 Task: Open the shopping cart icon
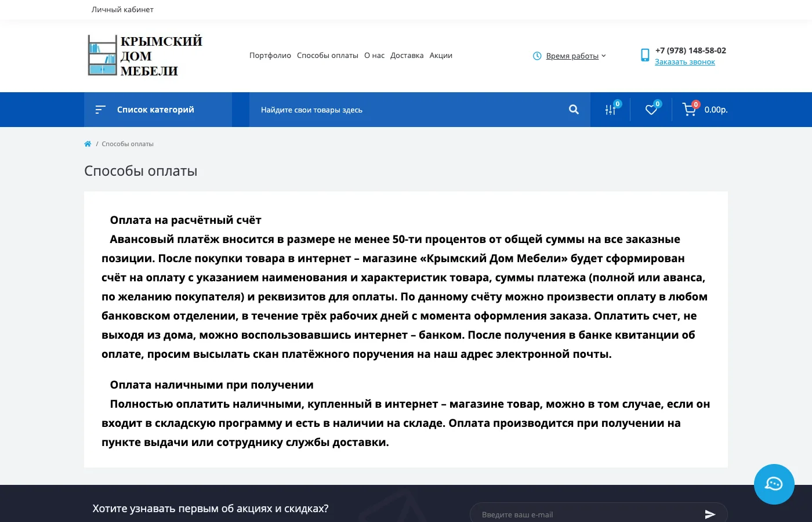tap(689, 110)
